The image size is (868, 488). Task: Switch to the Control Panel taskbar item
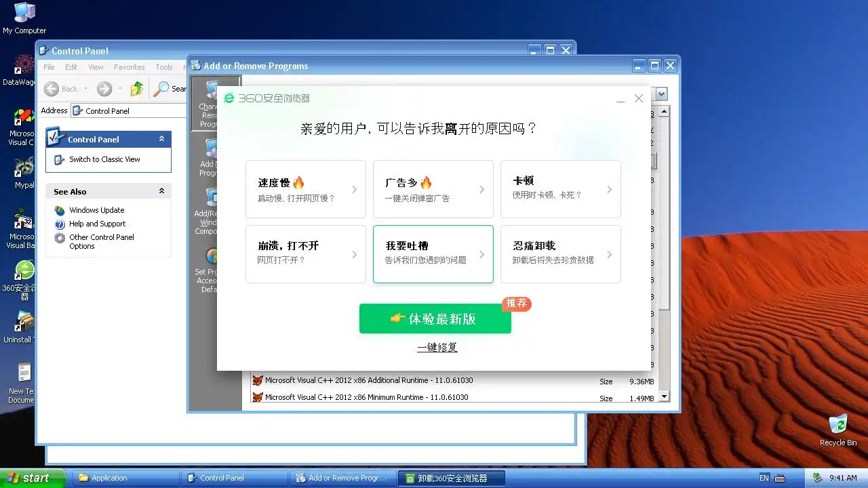(234, 478)
